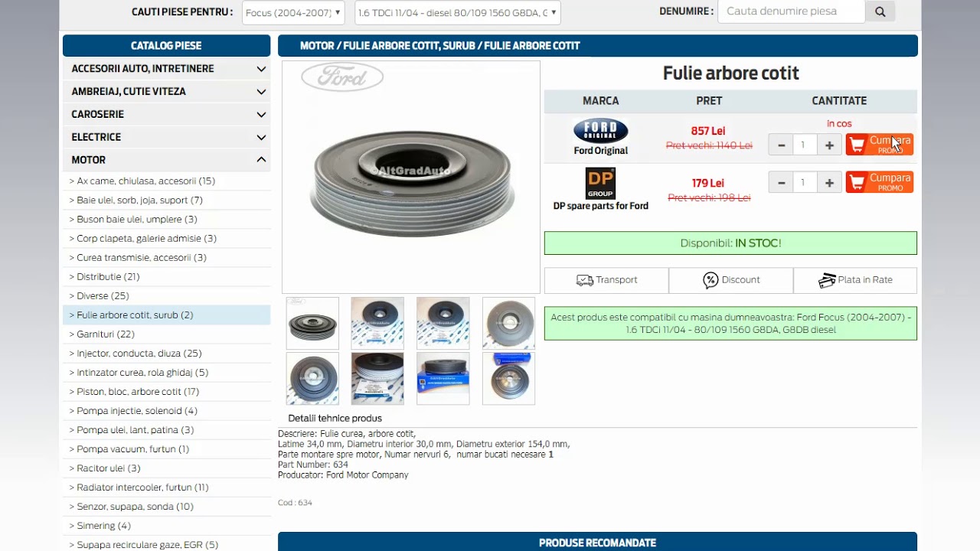Expand the Caroserie category
The height and width of the screenshot is (551, 980).
166,114
